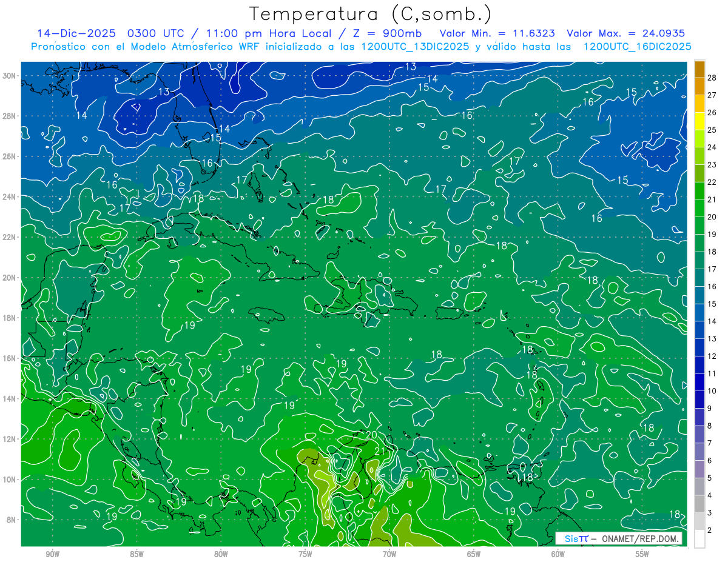This screenshot has height=562, width=728.
Task: Click the colorbar legend value 28
Action: 712,78
